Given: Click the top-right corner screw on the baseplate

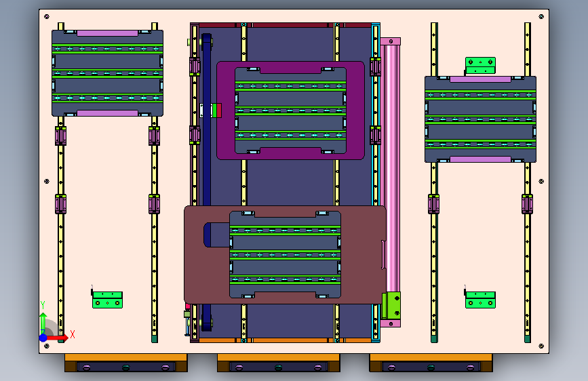Looking at the screenshot, I should point(541,16).
